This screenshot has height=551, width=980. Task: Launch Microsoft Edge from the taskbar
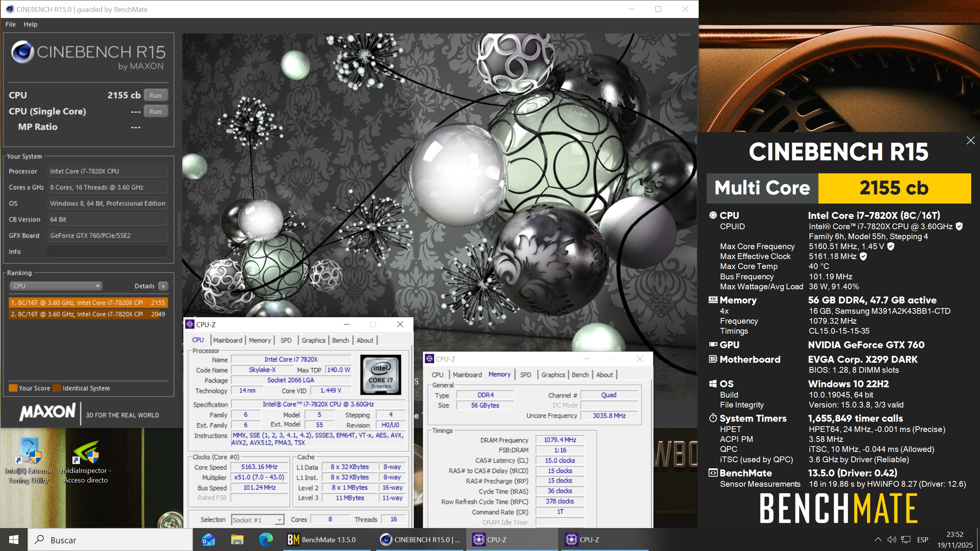click(266, 540)
